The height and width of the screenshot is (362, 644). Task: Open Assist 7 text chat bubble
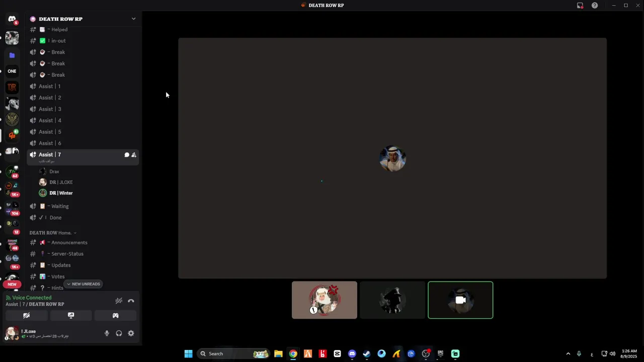[x=127, y=155]
